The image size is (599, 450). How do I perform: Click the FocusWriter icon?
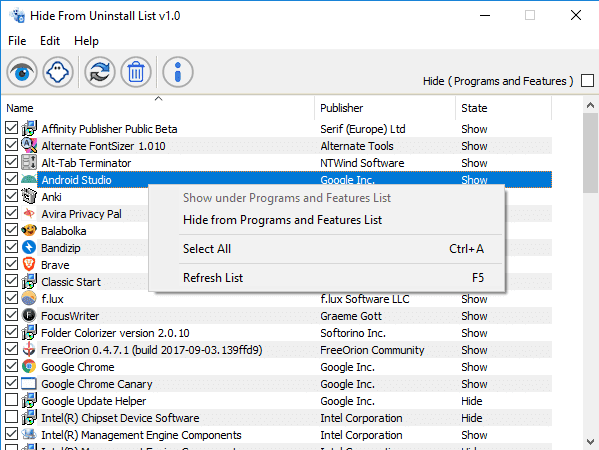point(29,315)
